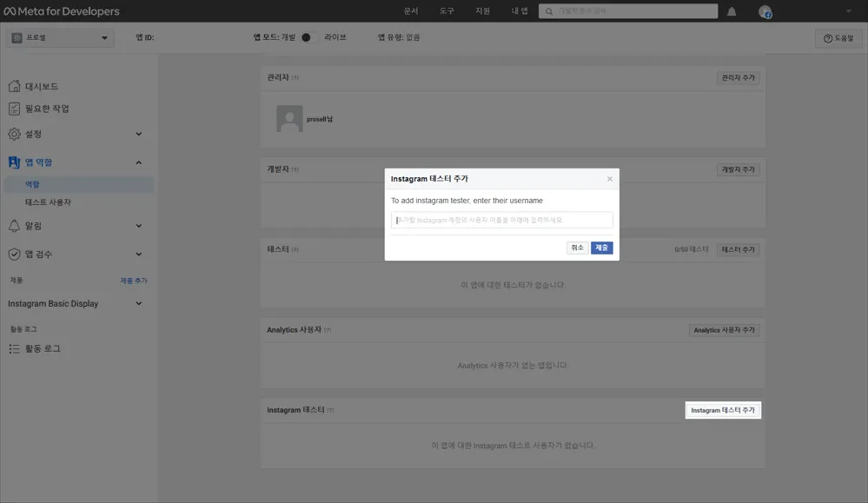Click the 활동 로그 list icon
This screenshot has width=868, height=503.
[x=15, y=348]
